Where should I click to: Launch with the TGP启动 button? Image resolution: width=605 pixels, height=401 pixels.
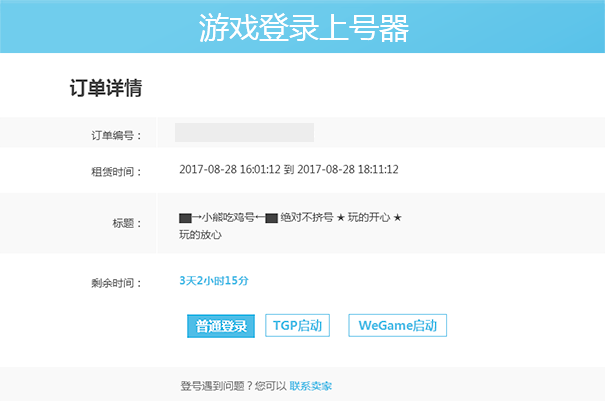tap(297, 326)
